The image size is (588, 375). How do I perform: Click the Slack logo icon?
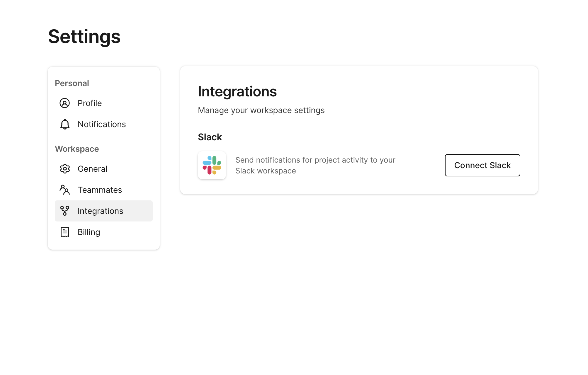(212, 165)
